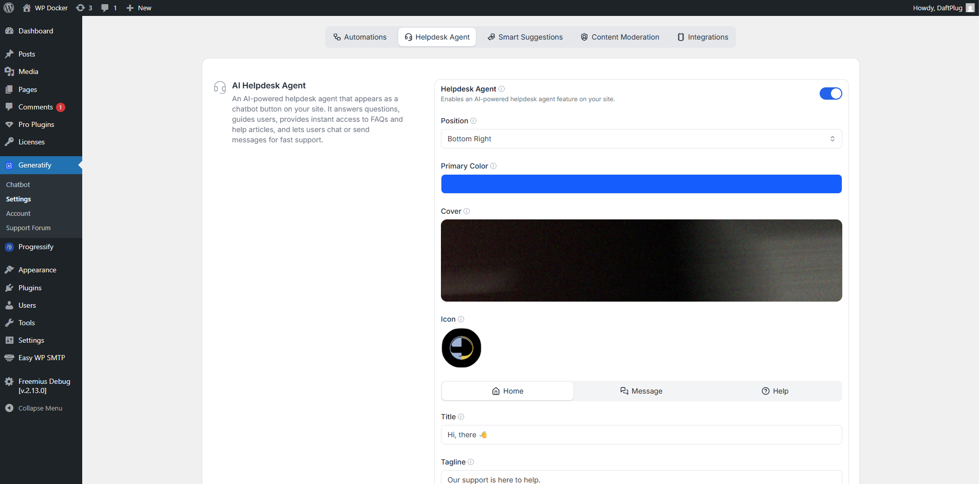
Task: Click the Generatify sidebar icon
Action: pyautogui.click(x=9, y=165)
